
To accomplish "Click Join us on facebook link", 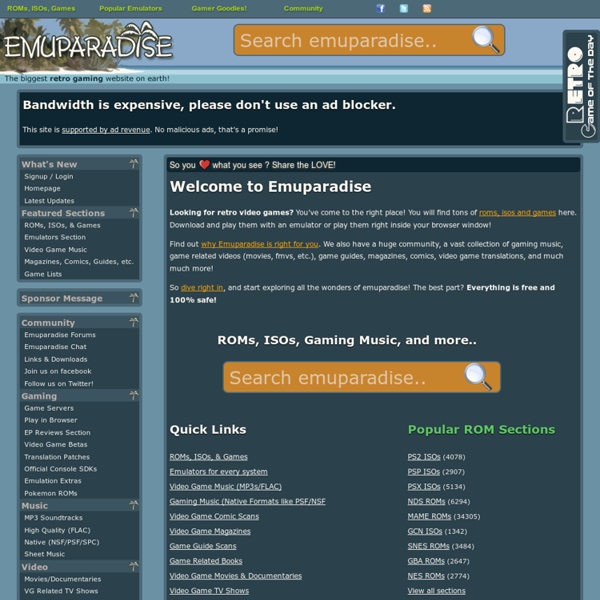I will coord(58,371).
